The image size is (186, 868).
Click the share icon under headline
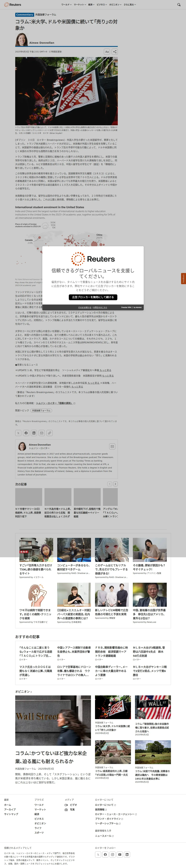pos(115,52)
